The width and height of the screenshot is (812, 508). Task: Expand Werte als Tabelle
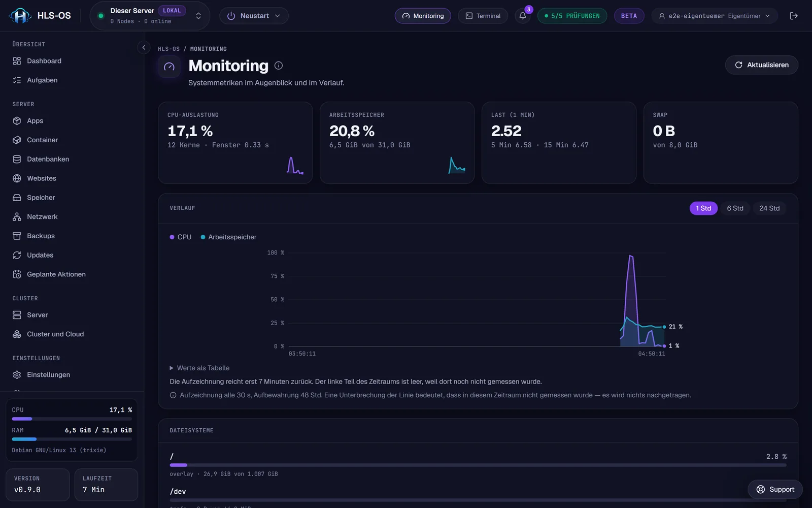pos(199,368)
